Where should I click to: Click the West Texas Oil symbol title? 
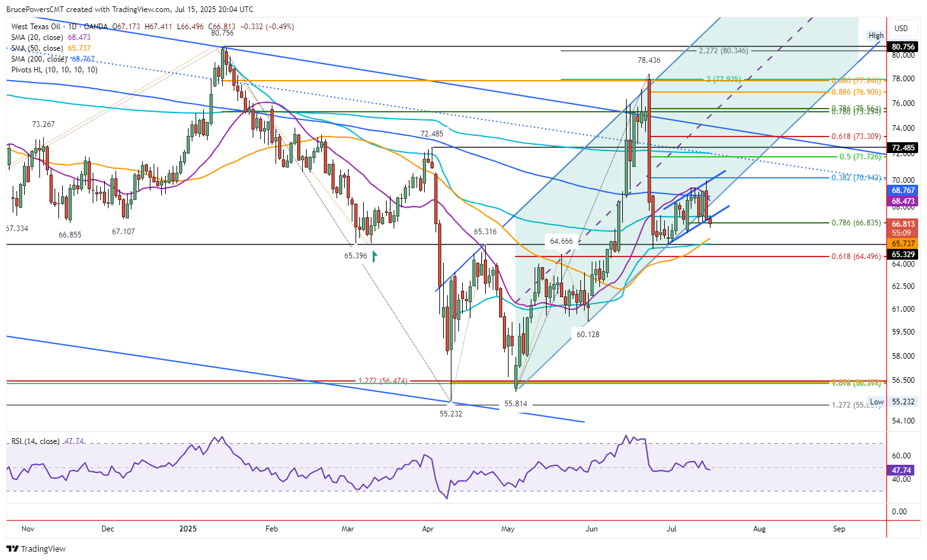[x=36, y=27]
